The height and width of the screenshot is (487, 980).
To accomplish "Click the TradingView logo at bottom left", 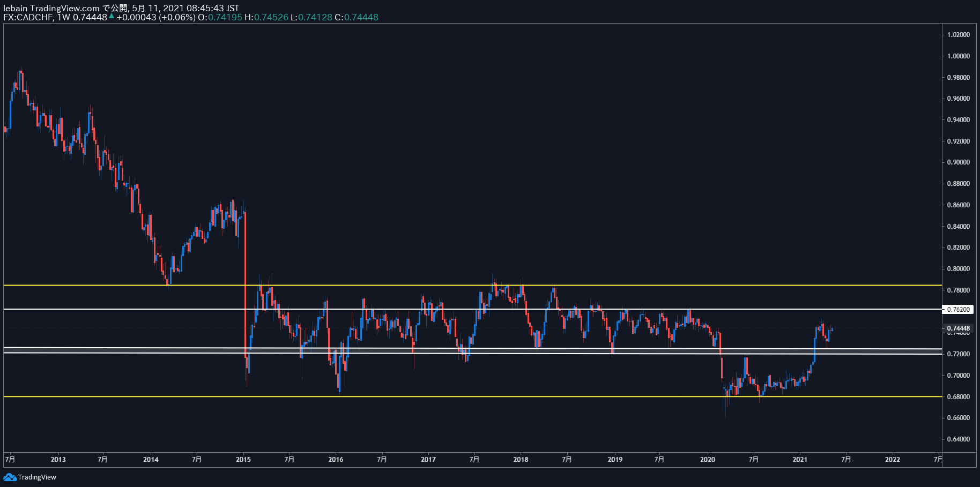I will (x=30, y=477).
